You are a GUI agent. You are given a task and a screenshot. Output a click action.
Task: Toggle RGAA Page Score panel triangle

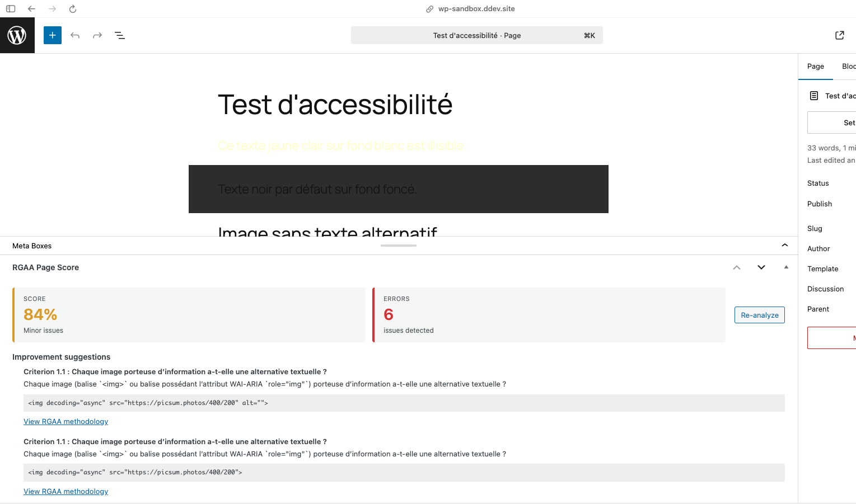click(786, 267)
